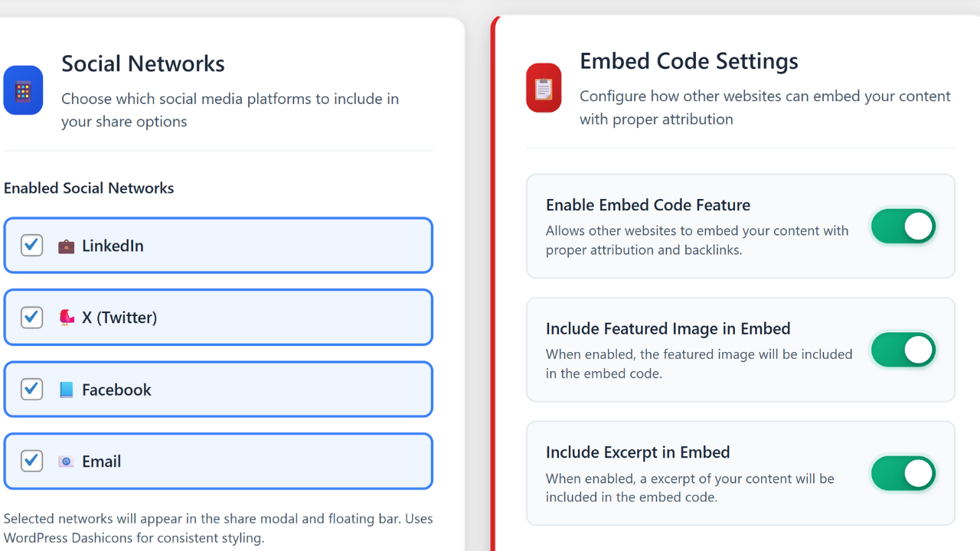Select the Email network row
The image size is (980, 551).
pyautogui.click(x=218, y=461)
